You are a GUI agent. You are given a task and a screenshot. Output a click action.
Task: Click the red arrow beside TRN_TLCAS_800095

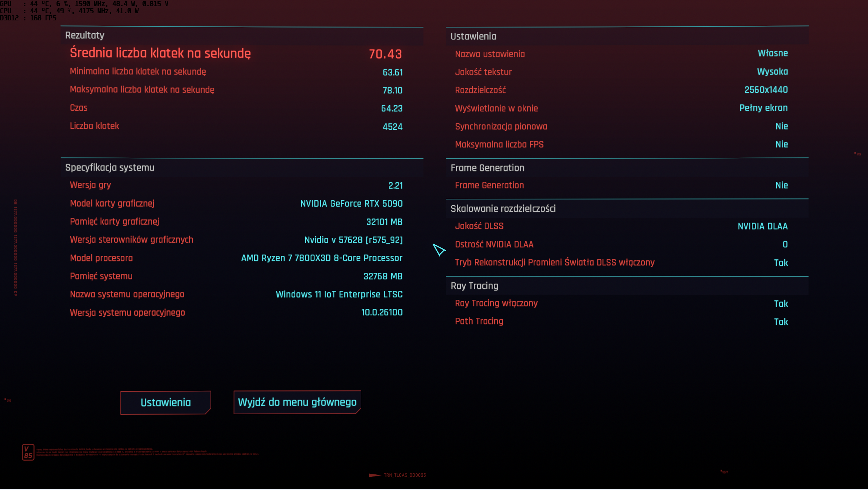[375, 475]
